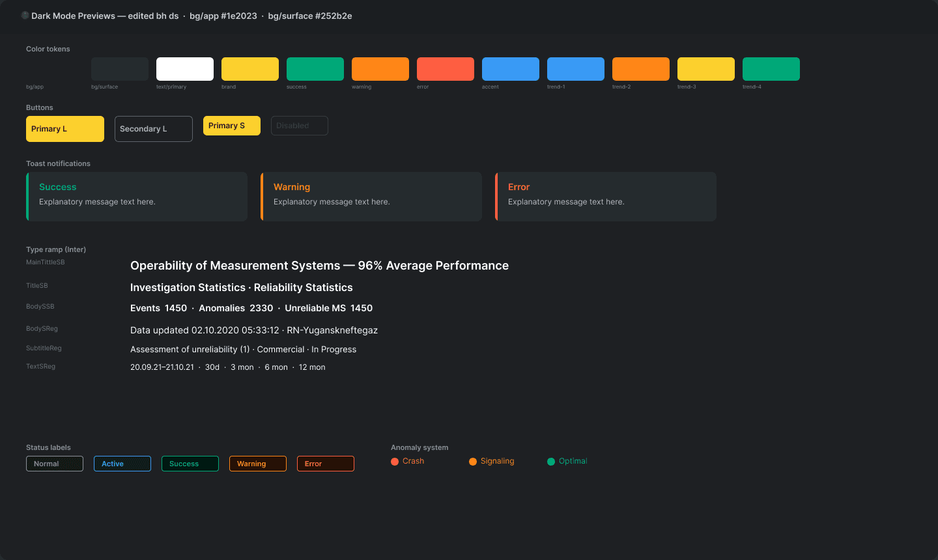This screenshot has width=938, height=560.
Task: Select the blue trend-1 swatch
Action: point(576,69)
